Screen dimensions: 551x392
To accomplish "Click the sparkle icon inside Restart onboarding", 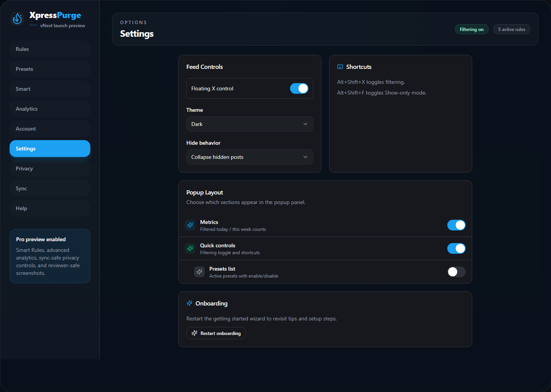I will point(194,333).
